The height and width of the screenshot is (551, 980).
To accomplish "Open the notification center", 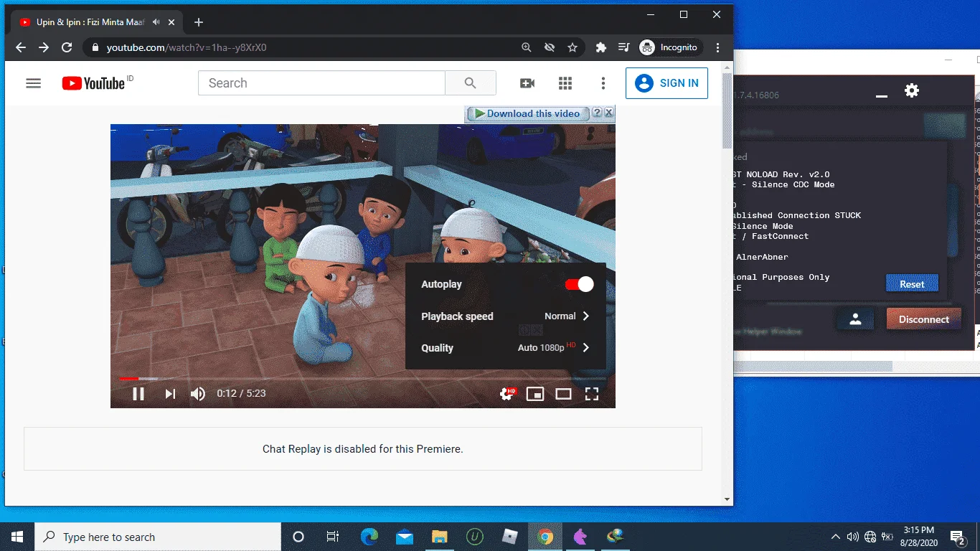I will [x=958, y=537].
